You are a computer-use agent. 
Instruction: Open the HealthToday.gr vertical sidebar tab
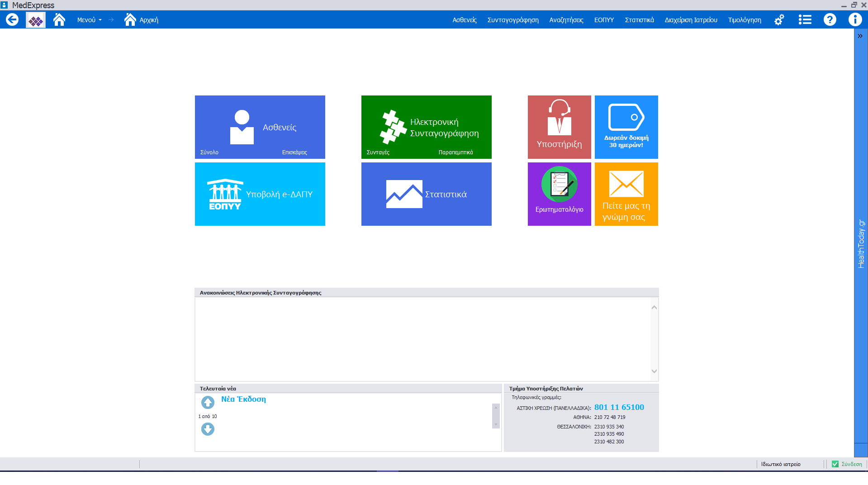861,243
